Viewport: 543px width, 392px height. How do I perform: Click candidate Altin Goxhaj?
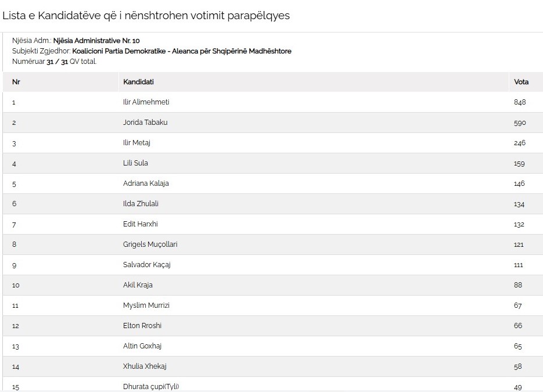[142, 346]
